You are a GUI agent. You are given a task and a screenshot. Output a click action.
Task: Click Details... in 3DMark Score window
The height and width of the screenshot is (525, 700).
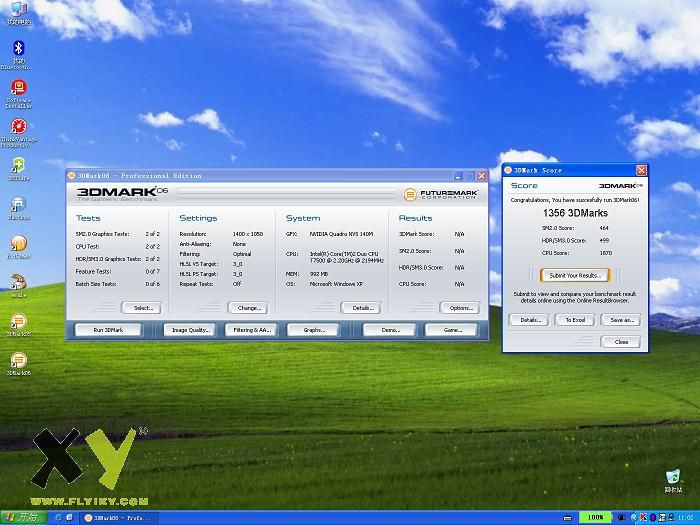(x=529, y=320)
